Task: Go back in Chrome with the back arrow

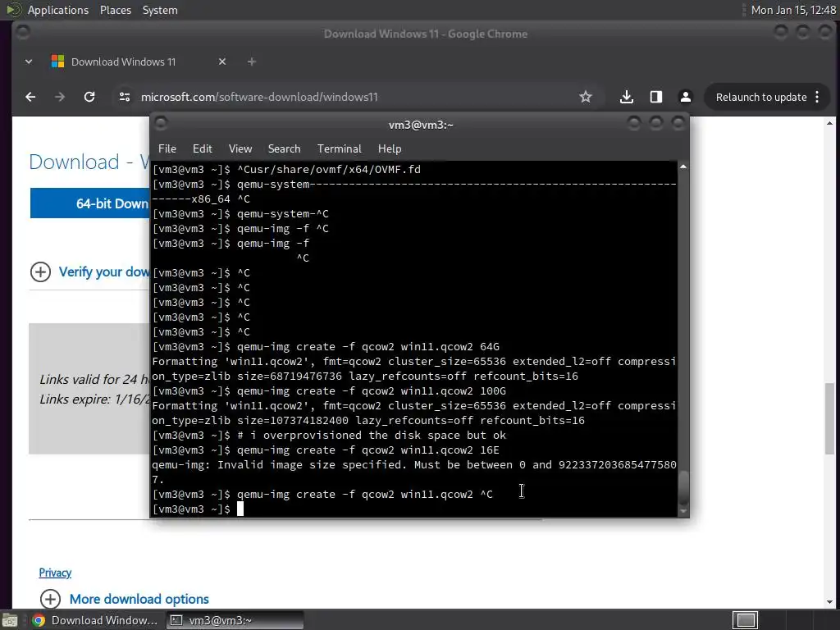Action: 30,97
